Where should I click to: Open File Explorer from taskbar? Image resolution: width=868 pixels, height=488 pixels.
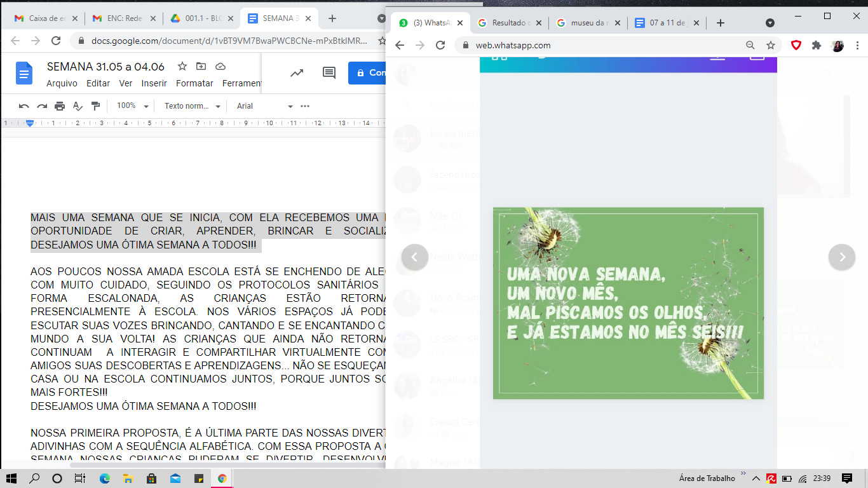128,478
